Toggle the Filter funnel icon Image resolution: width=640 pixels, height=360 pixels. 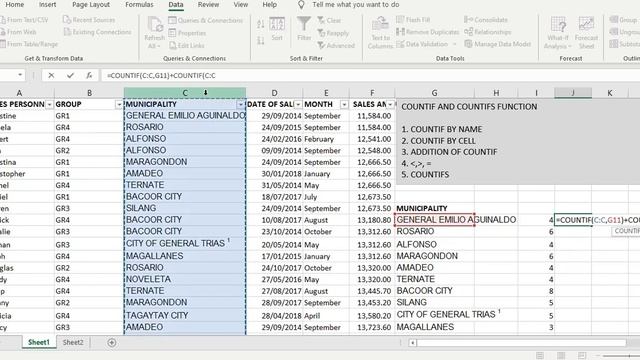tap(304, 24)
